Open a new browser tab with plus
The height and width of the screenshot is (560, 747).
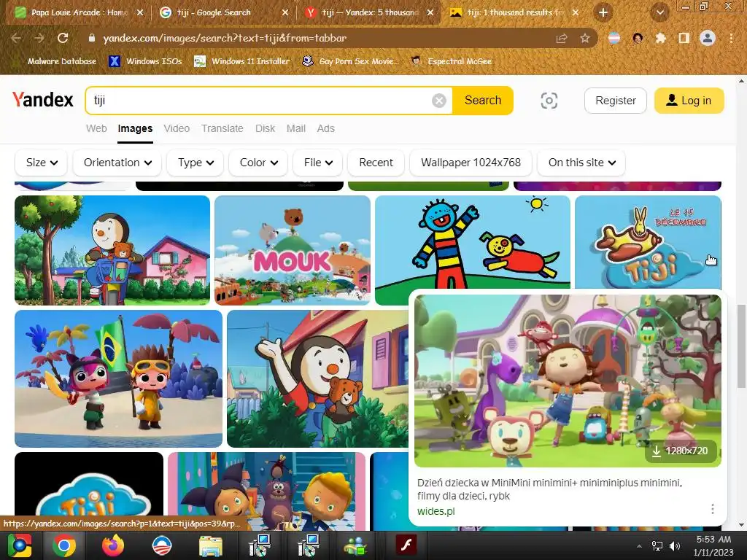point(603,12)
